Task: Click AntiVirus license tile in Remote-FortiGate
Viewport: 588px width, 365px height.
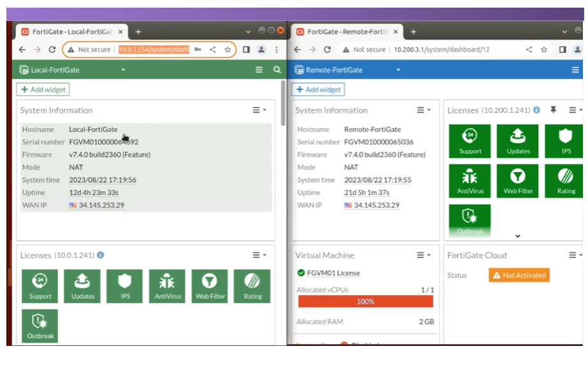Action: click(x=470, y=181)
